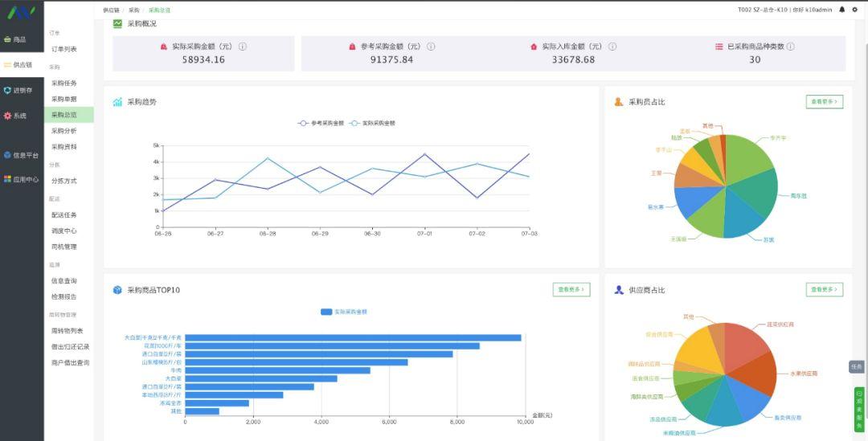
Task: Click the notification bell icon
Action: click(x=842, y=10)
